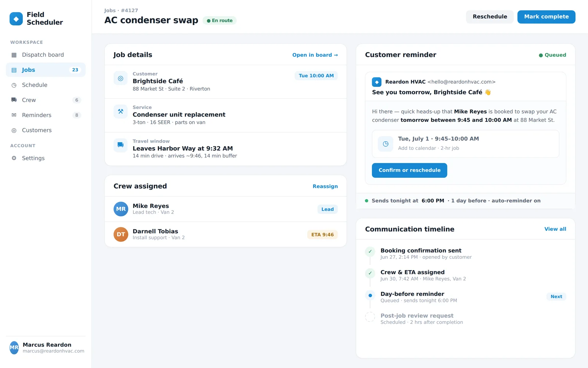Click Open in board link
Screen dimensions: 588x368
tap(315, 55)
